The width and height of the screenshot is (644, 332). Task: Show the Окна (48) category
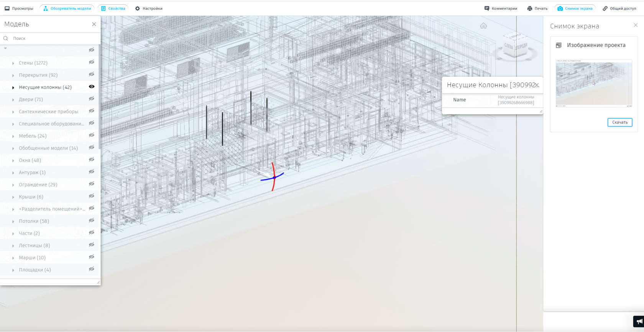click(92, 160)
